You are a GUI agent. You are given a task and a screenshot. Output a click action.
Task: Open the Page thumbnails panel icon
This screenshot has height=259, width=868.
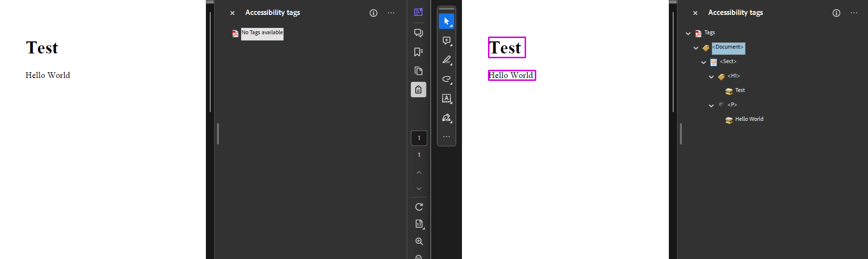pos(419,71)
